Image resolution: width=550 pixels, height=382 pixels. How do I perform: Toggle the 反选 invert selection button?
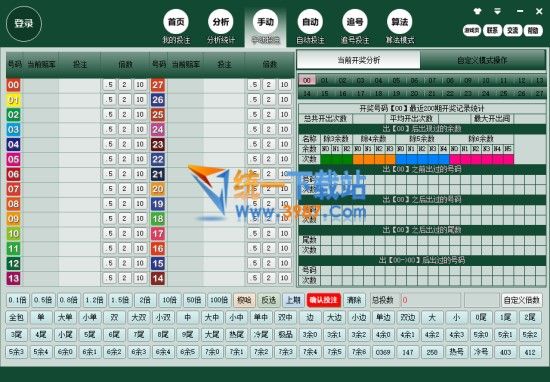point(269,300)
